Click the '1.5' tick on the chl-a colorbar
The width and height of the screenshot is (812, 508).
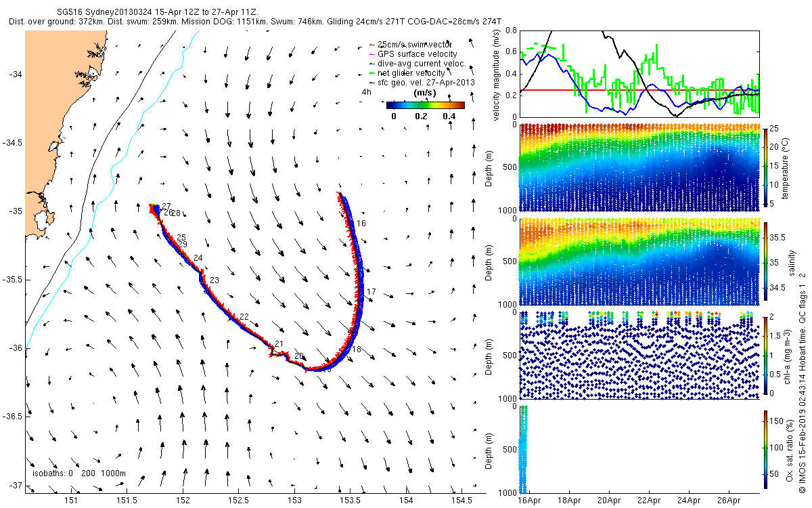click(777, 335)
